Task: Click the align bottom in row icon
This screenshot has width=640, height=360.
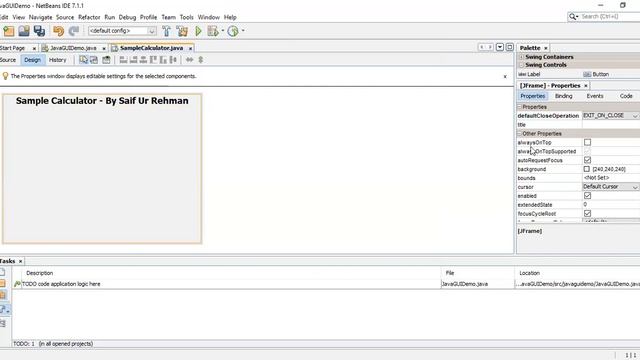Action: (x=163, y=60)
